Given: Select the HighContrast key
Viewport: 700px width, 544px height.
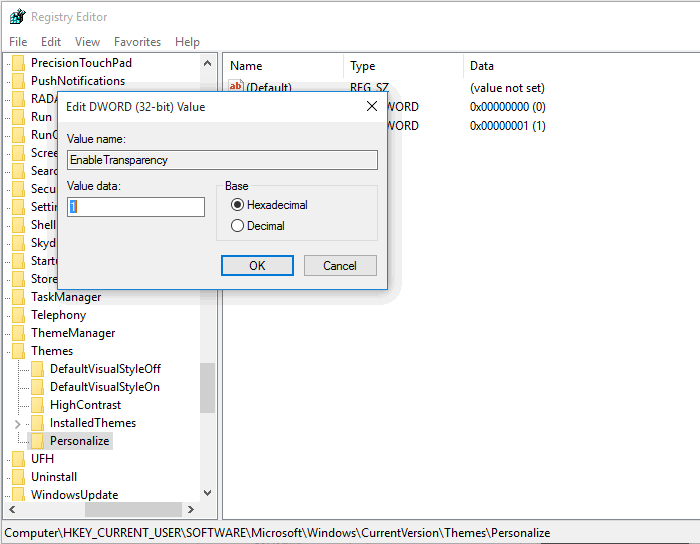Looking at the screenshot, I should (85, 405).
